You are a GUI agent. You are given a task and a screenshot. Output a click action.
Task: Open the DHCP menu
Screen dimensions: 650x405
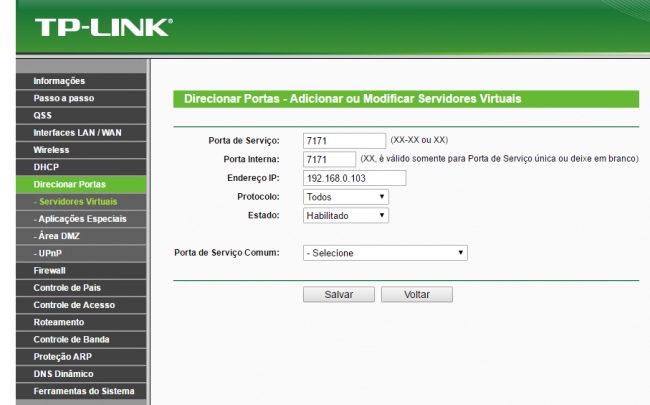81,167
